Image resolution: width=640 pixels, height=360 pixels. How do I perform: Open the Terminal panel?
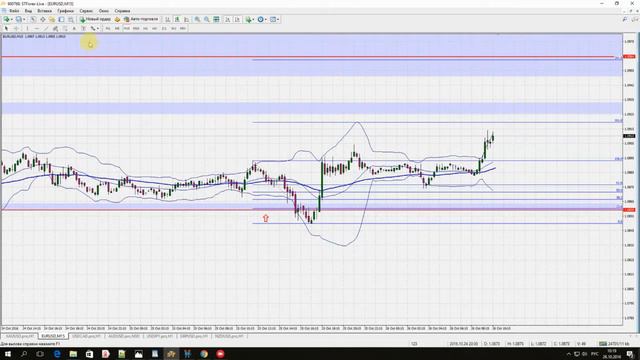tap(61, 19)
